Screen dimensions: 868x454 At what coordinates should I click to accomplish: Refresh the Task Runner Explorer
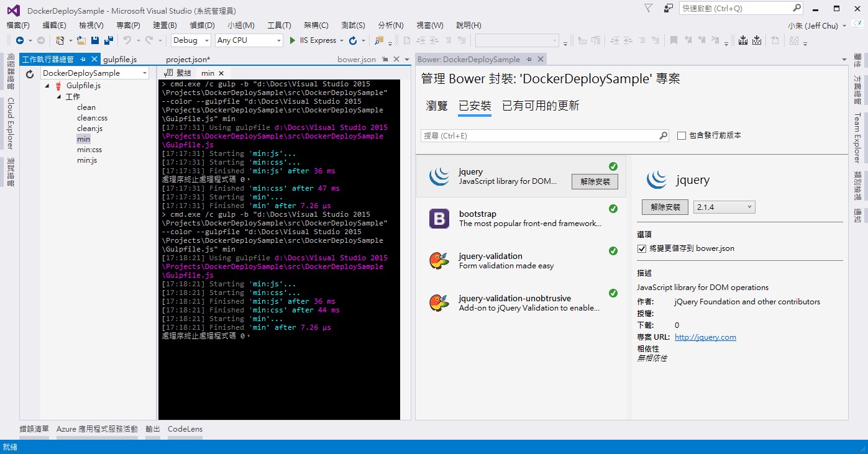tap(29, 74)
